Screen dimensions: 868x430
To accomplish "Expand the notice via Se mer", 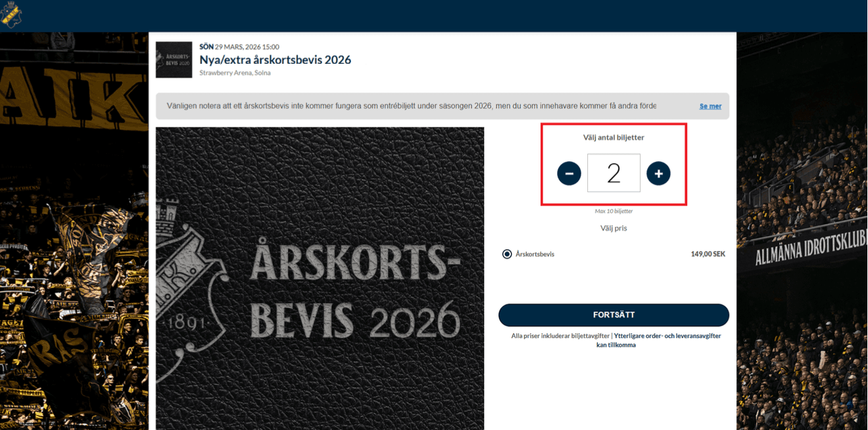I will coord(710,106).
